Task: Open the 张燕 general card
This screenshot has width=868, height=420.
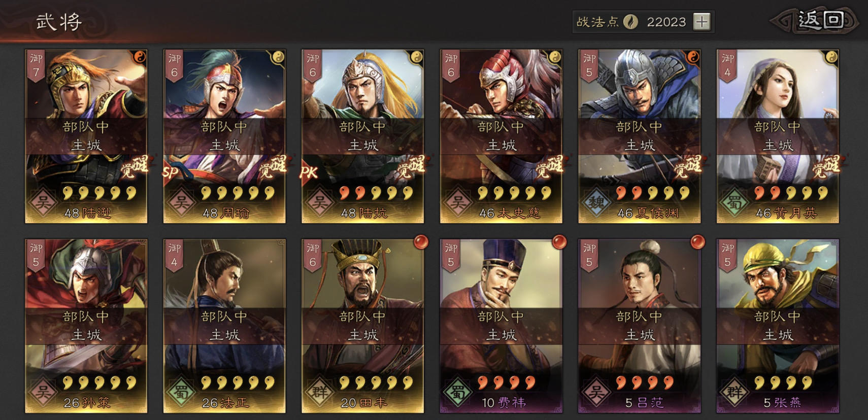Action: tap(778, 326)
